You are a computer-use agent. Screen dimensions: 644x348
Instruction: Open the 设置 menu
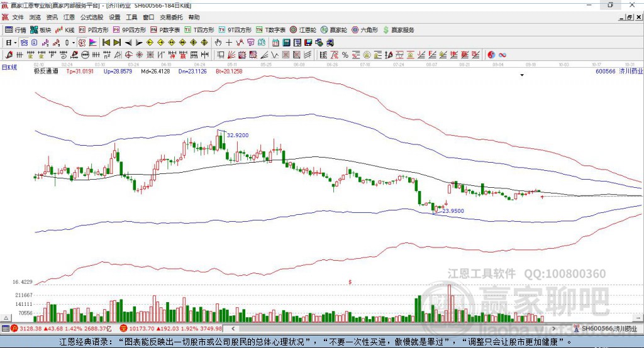tap(114, 17)
